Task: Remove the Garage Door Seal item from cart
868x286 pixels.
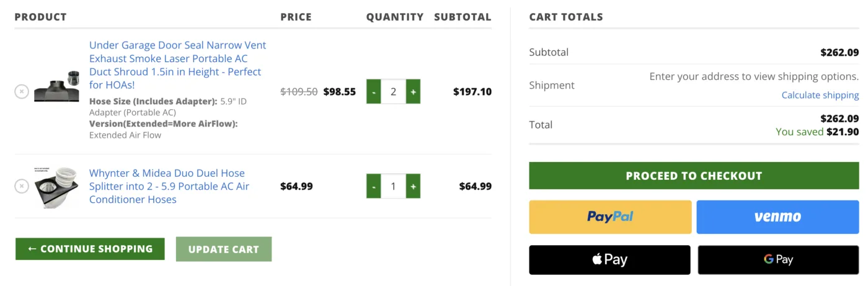Action: click(x=22, y=92)
